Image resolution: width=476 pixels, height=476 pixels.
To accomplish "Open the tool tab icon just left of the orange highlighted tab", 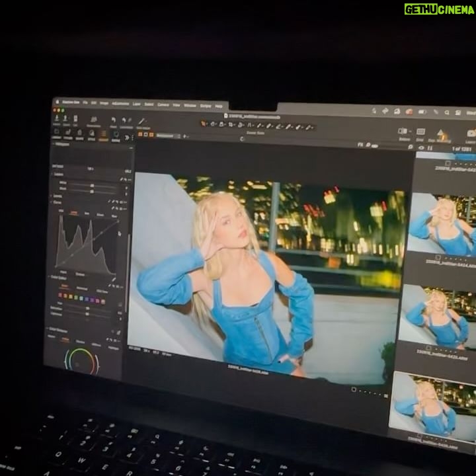I will (x=92, y=134).
